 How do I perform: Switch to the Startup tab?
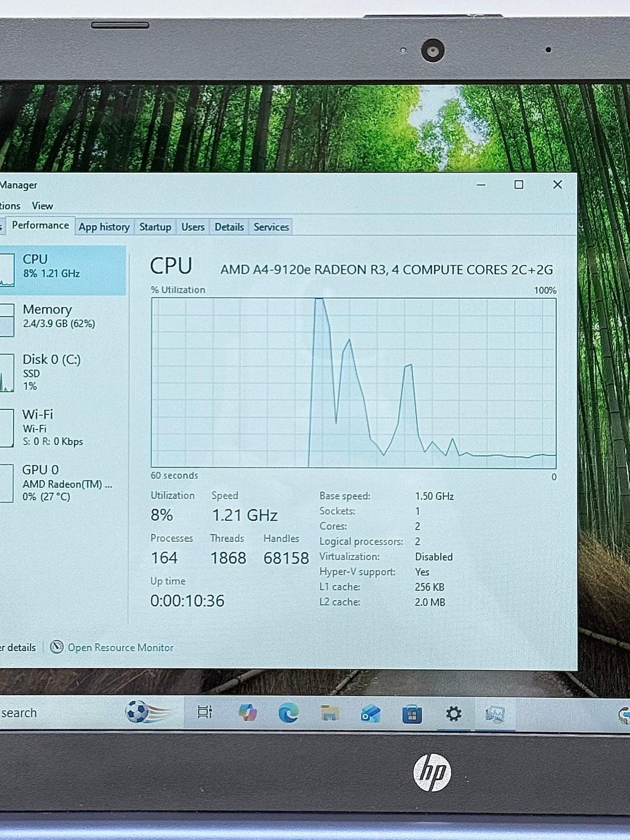(155, 227)
